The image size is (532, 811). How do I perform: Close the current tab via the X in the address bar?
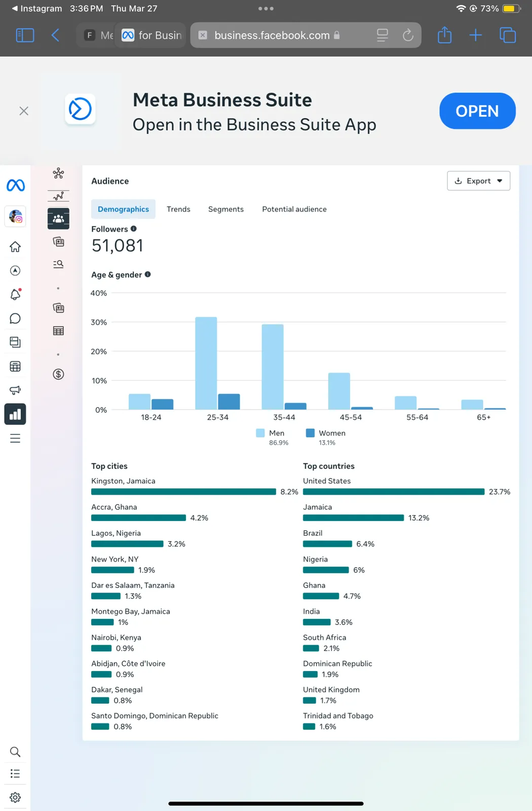(x=203, y=35)
